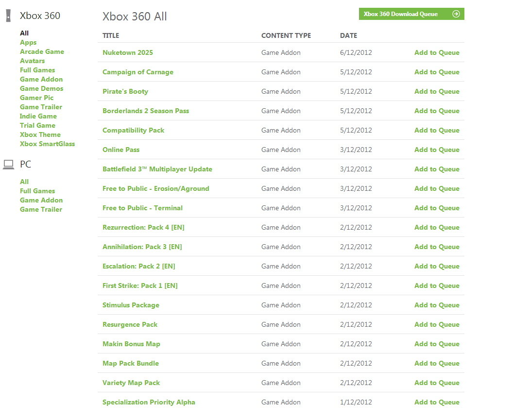Add Compatibility Pack to queue
512x420 pixels.
click(x=437, y=130)
